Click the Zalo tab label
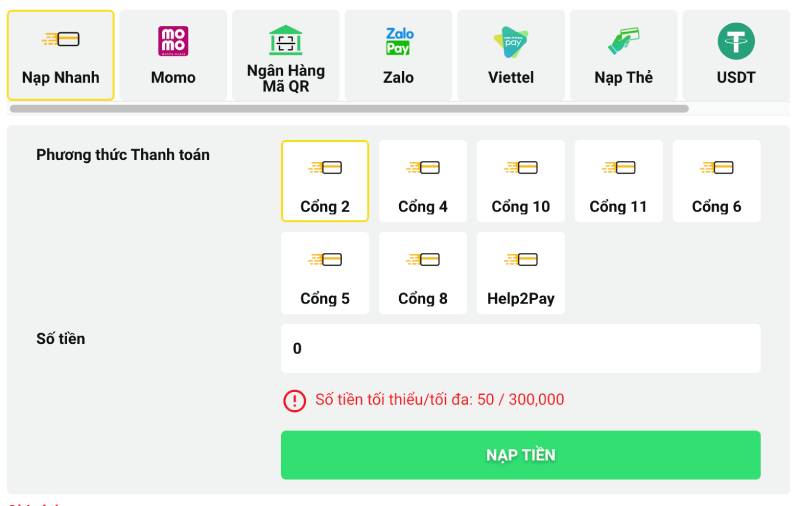 398,77
